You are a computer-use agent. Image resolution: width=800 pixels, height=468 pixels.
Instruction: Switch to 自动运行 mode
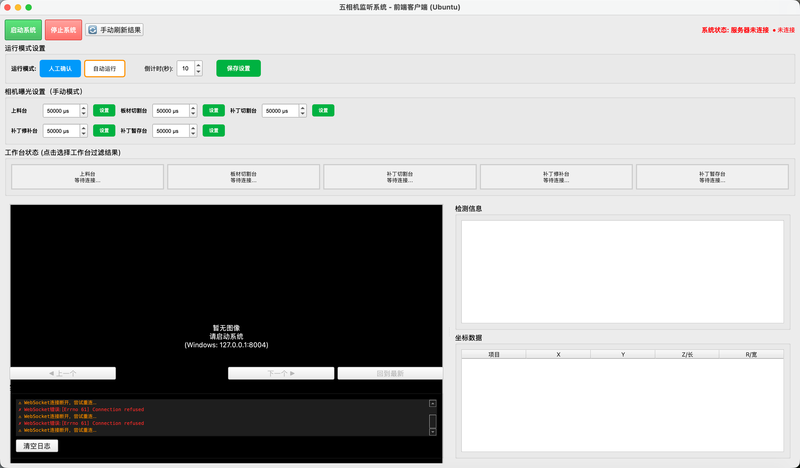(x=105, y=68)
